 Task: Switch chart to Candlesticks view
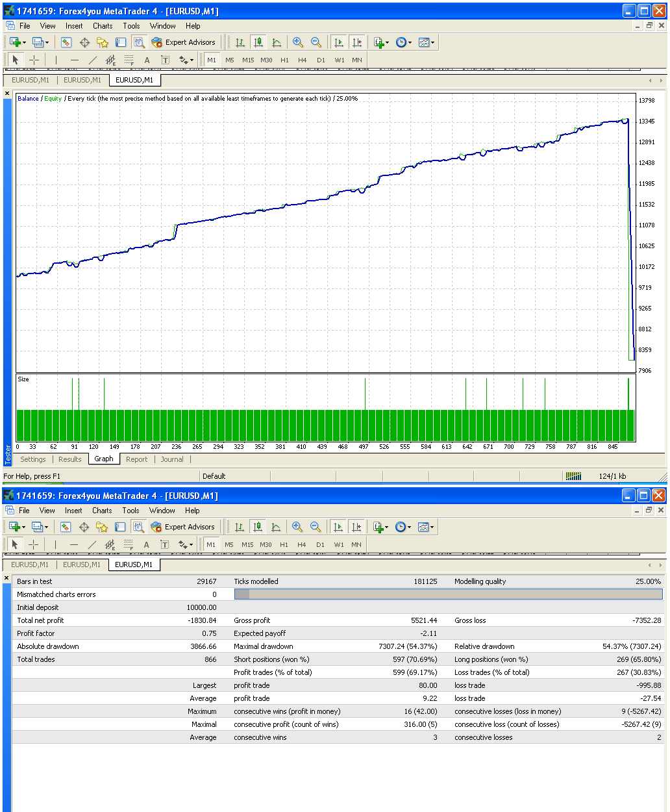258,42
